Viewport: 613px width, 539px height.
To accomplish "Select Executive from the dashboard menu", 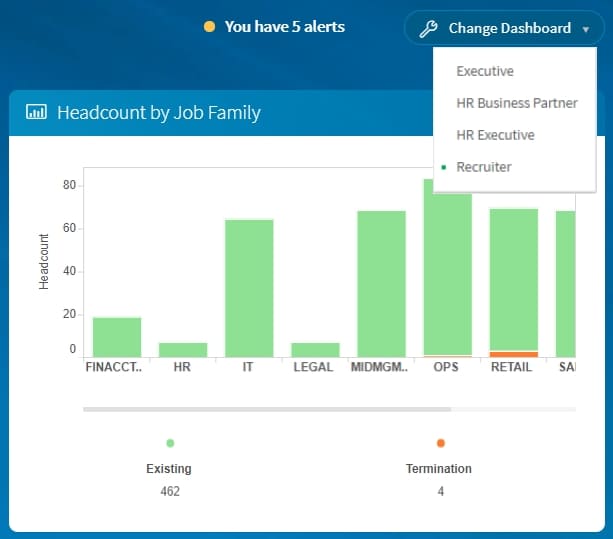I will [x=485, y=71].
